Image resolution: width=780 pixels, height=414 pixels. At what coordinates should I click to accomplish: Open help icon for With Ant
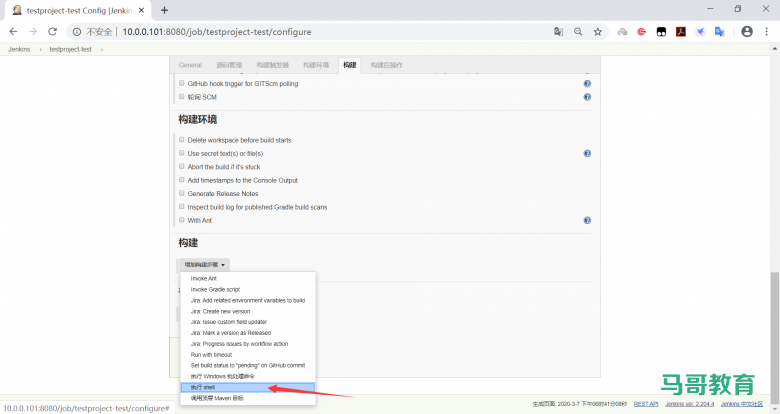[587, 220]
